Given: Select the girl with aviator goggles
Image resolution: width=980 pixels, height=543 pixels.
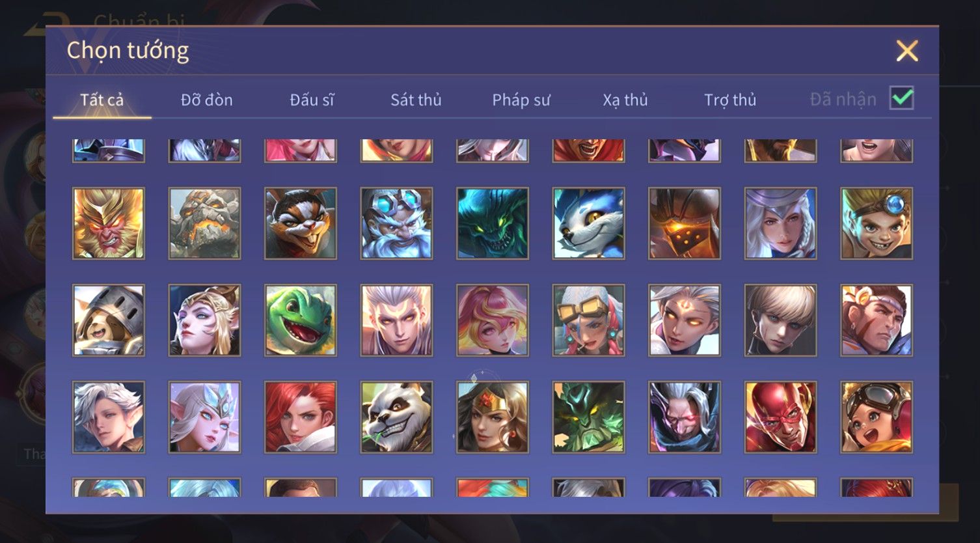Looking at the screenshot, I should coord(877,417).
